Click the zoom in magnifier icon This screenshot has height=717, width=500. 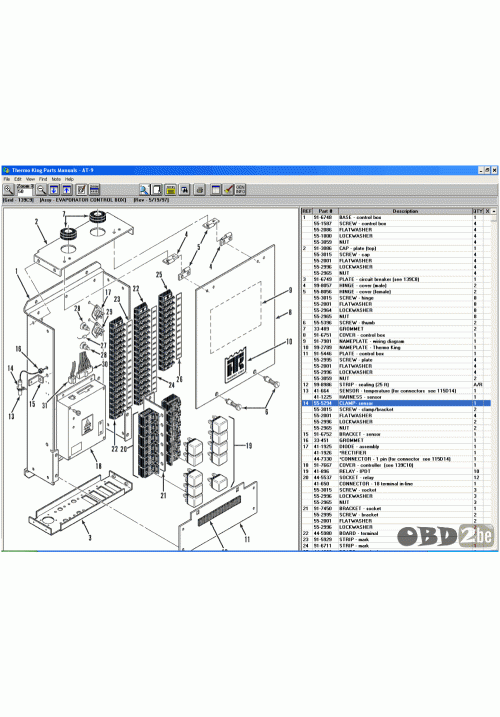[x=8, y=189]
